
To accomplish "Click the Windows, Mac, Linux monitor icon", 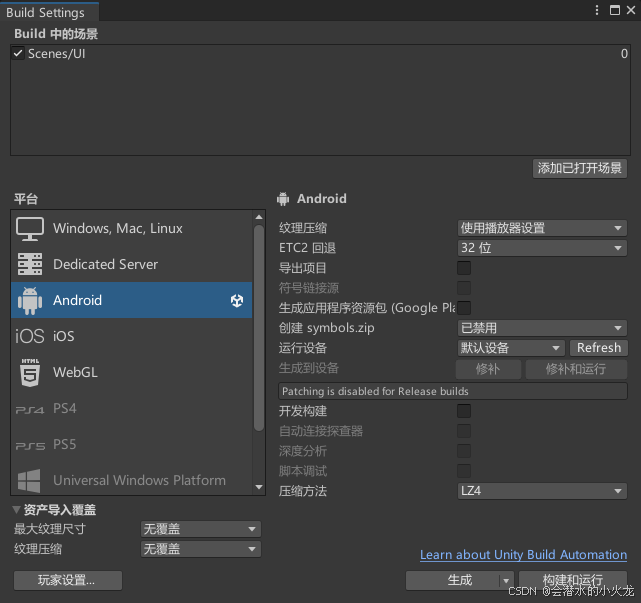I will [x=30, y=229].
